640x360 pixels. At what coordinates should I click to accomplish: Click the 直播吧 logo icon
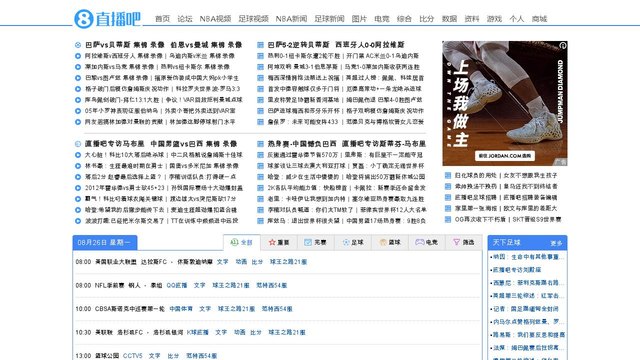click(x=84, y=19)
